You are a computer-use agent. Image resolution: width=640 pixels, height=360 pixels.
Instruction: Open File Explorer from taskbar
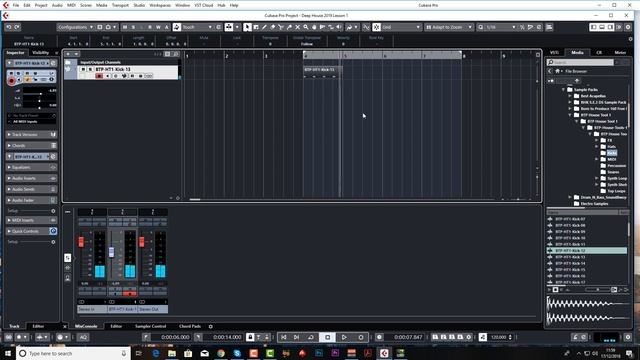point(172,353)
